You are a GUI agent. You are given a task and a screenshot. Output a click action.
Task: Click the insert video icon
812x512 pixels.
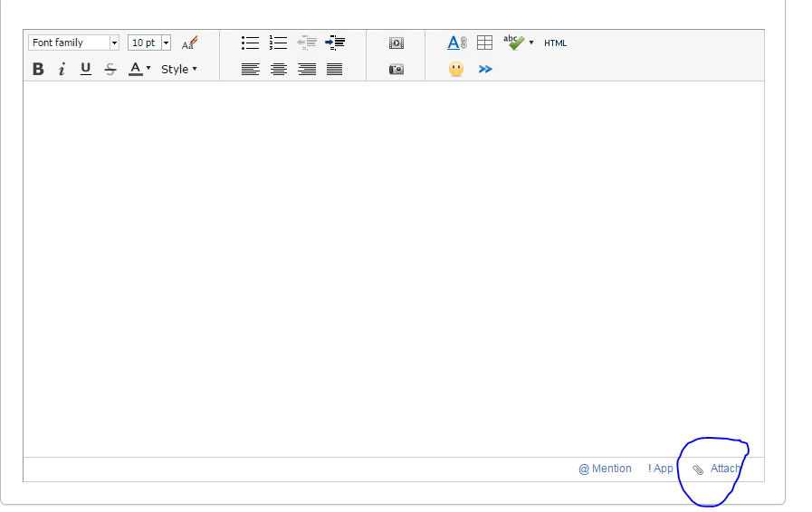396,43
